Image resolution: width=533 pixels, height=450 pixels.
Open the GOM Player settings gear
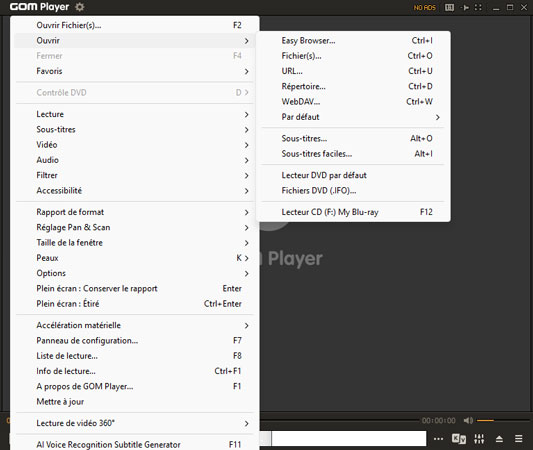(80, 7)
